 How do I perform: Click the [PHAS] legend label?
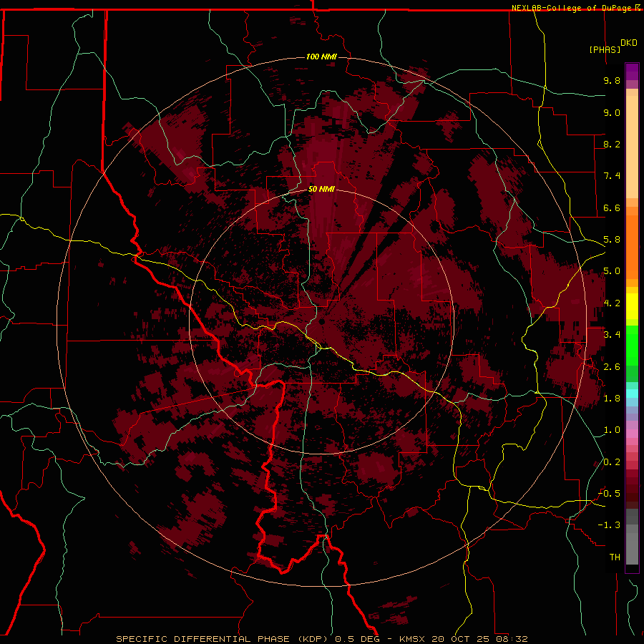point(605,49)
